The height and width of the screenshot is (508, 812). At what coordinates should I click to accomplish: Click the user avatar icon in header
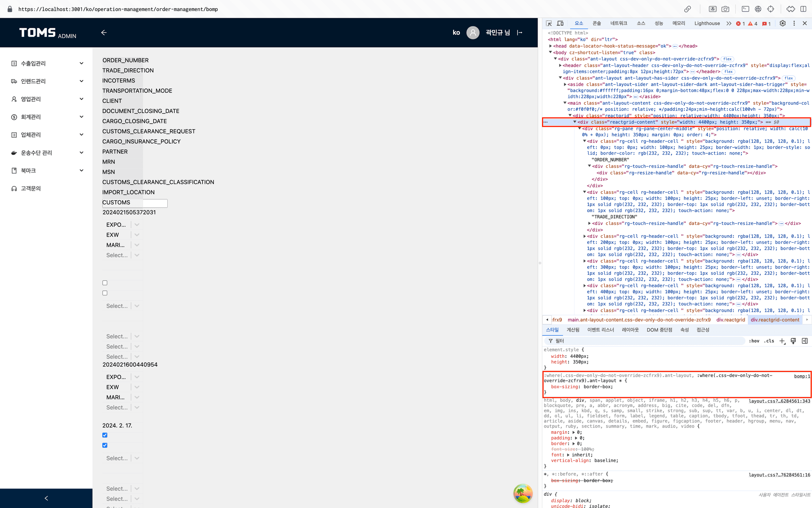(x=473, y=33)
